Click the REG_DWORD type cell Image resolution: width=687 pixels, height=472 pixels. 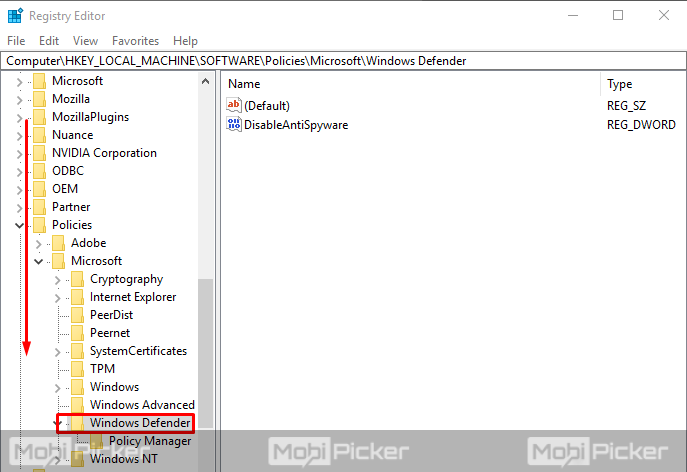[641, 125]
